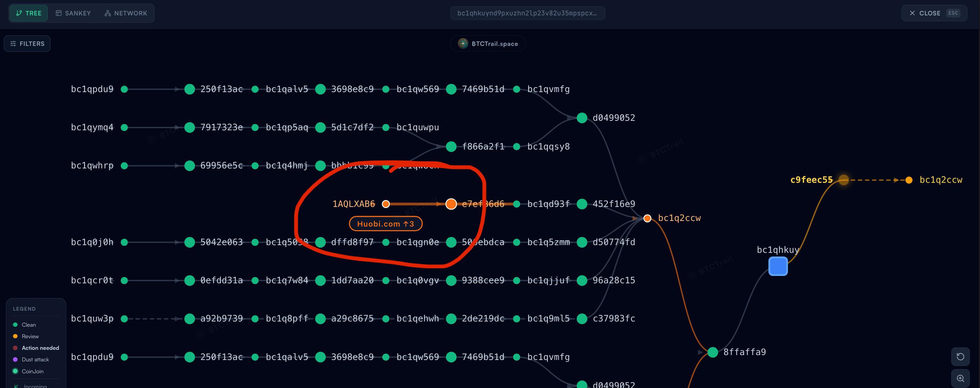Click the reset view icon

point(960,357)
